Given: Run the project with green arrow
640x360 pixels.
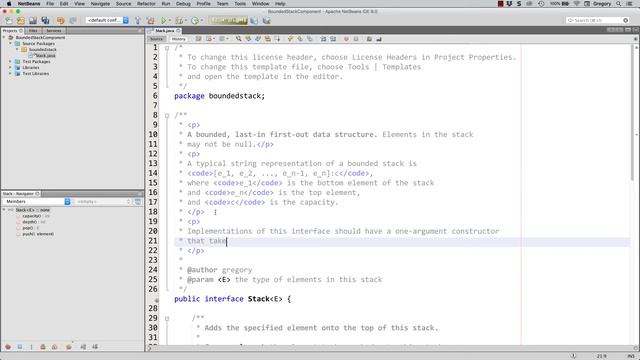Looking at the screenshot, I should (164, 20).
